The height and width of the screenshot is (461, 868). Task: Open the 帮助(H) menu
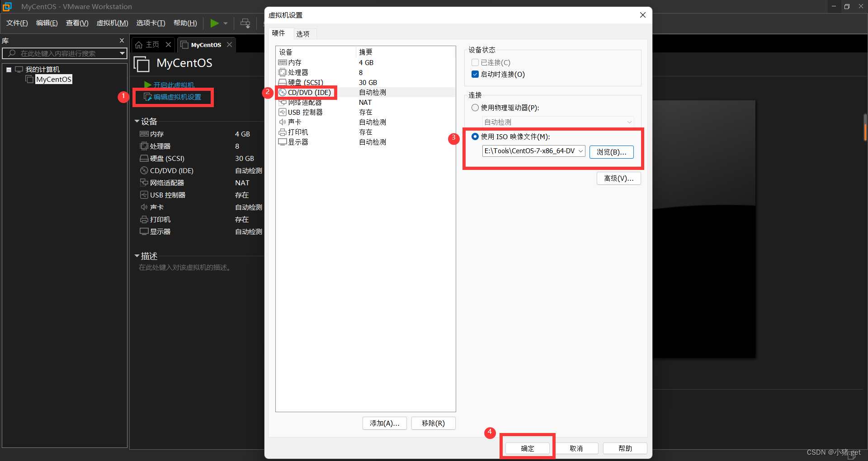tap(185, 23)
